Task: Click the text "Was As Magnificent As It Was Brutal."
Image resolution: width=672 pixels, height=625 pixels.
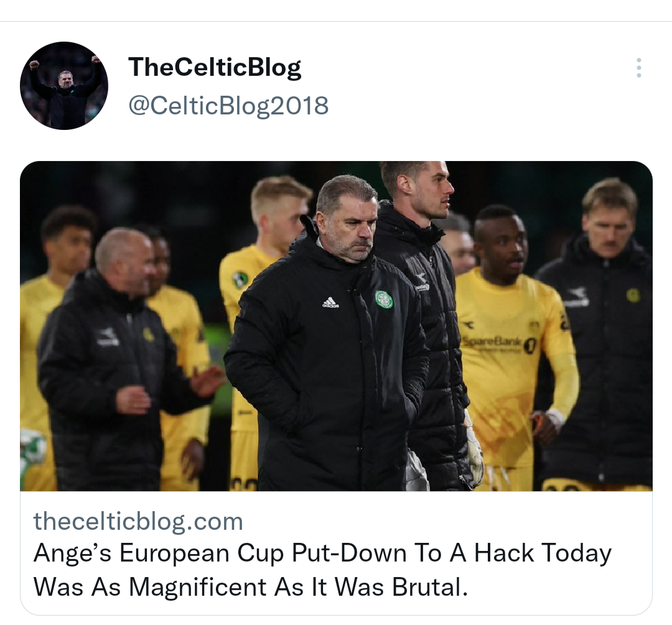Action: click(x=250, y=586)
